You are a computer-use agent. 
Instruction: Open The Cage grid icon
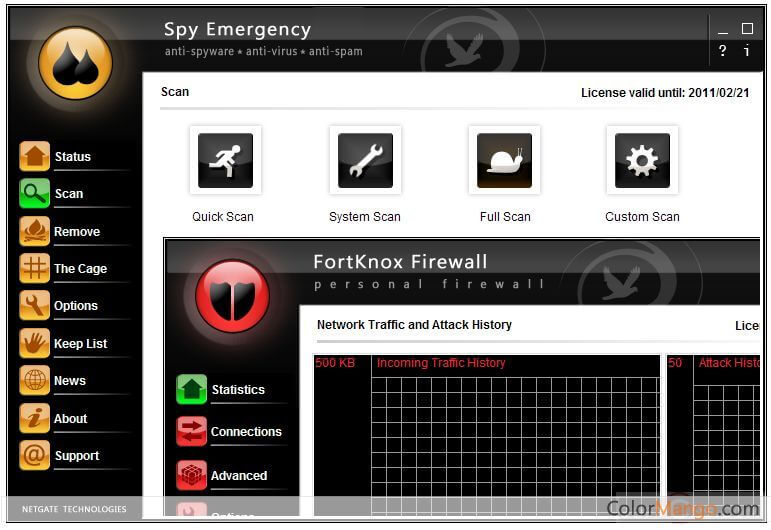tap(34, 268)
